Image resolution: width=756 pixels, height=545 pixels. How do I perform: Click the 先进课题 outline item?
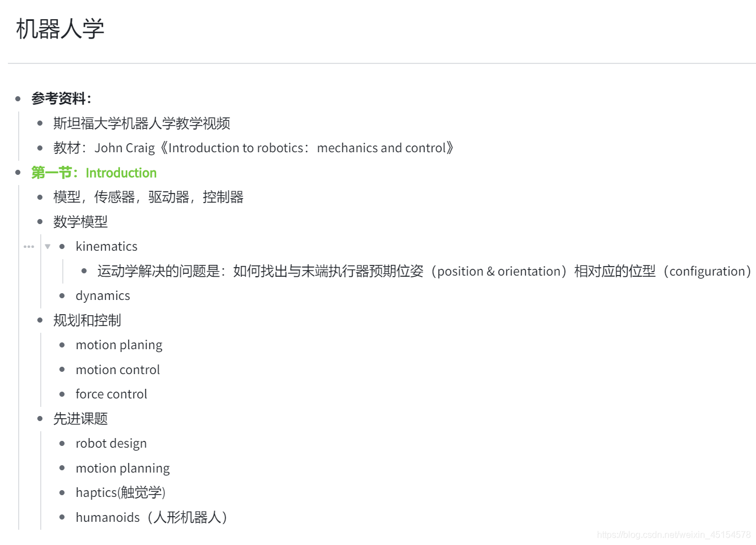(80, 419)
